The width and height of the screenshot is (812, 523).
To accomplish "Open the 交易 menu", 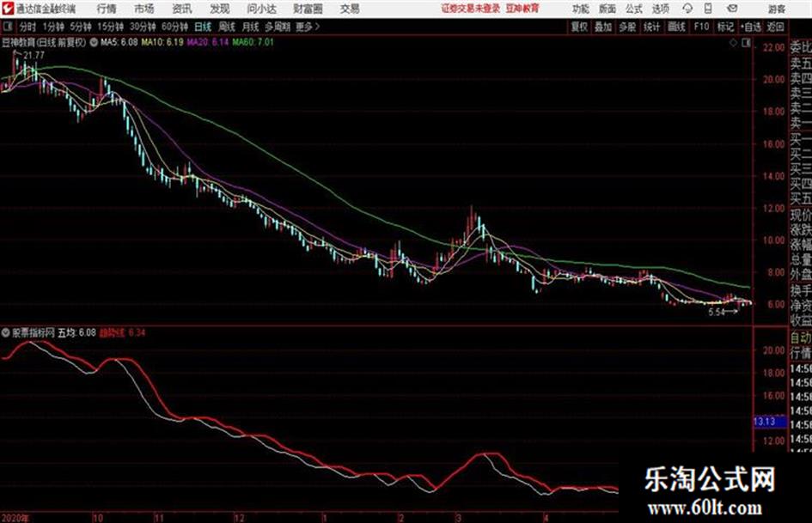I will coord(350,9).
